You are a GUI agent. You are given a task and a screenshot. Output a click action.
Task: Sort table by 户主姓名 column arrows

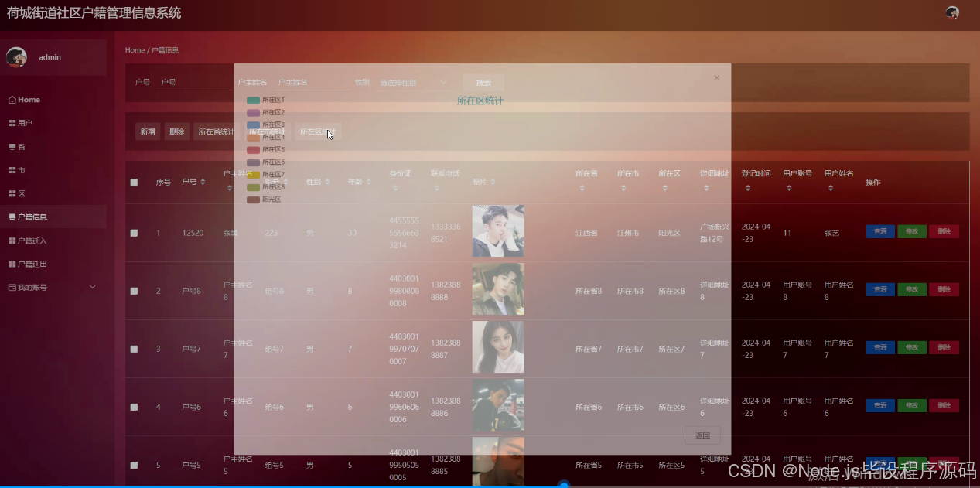[230, 188]
